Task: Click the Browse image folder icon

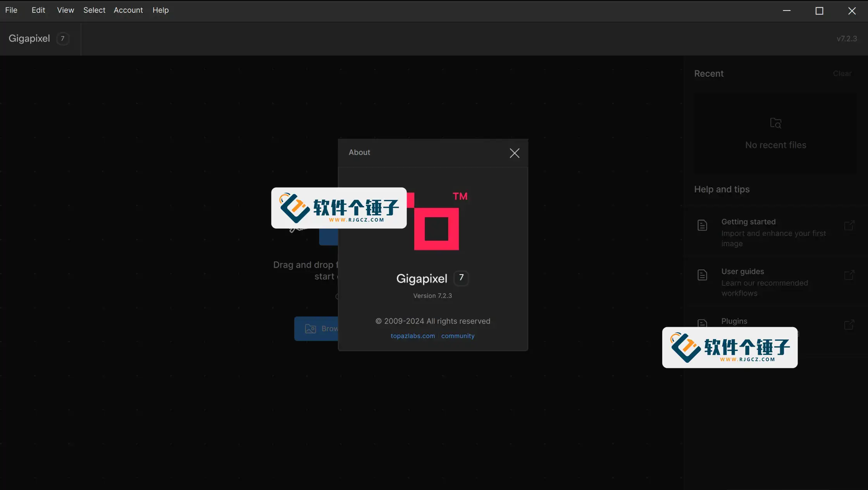Action: [x=310, y=329]
